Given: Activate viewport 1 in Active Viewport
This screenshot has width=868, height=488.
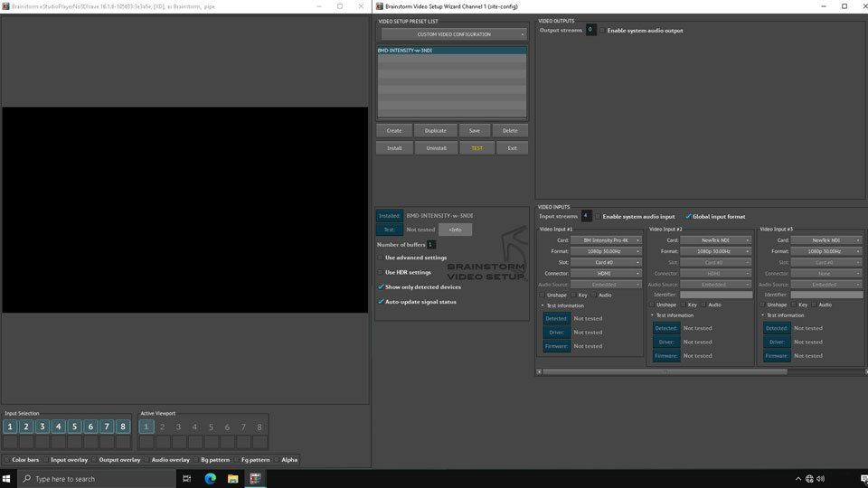Looking at the screenshot, I should (x=146, y=427).
